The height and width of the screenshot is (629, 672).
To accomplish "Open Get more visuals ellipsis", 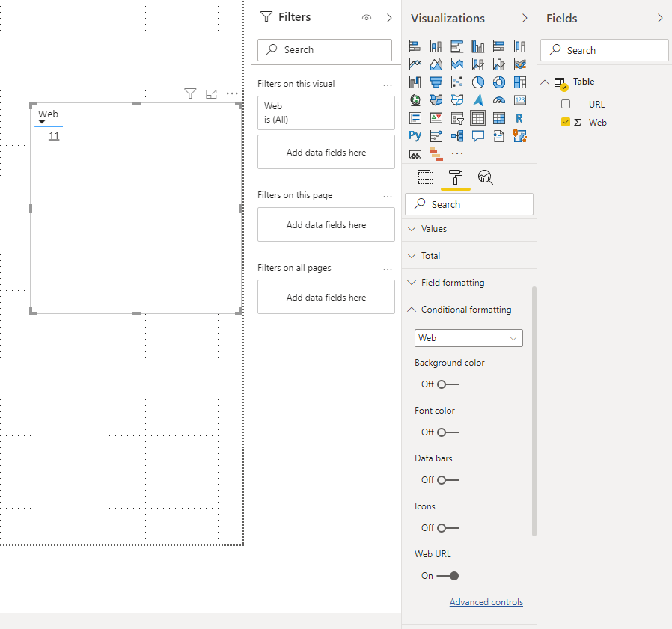I will point(457,153).
